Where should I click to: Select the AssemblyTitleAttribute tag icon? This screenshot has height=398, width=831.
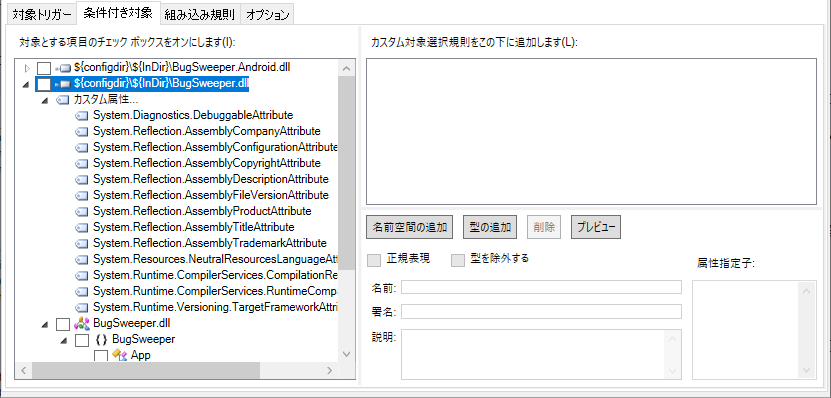click(82, 227)
